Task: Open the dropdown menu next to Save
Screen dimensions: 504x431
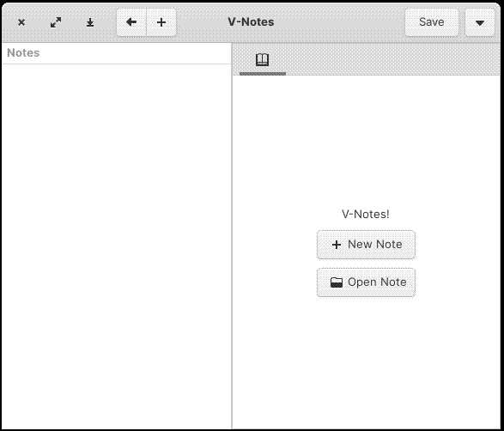Action: (x=480, y=22)
